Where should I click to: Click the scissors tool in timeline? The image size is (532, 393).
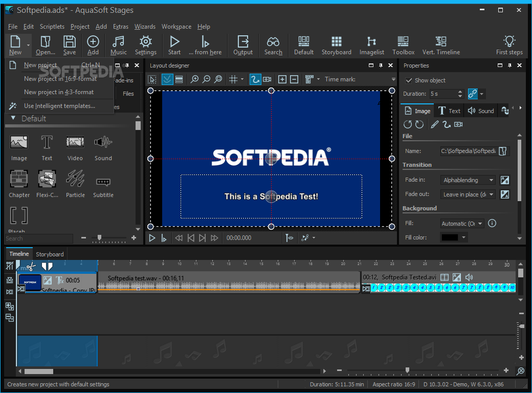coord(31,267)
